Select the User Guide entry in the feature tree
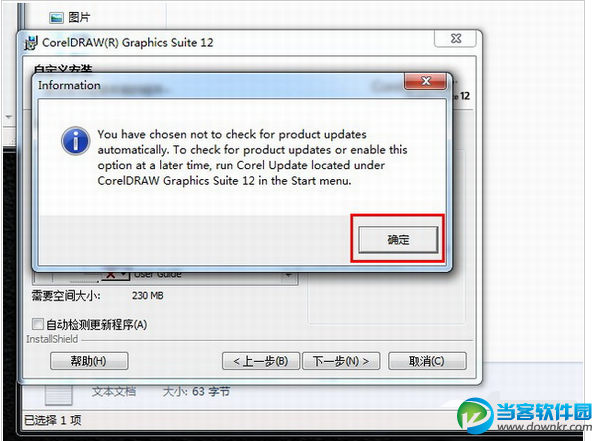The height and width of the screenshot is (441, 593). tap(158, 275)
